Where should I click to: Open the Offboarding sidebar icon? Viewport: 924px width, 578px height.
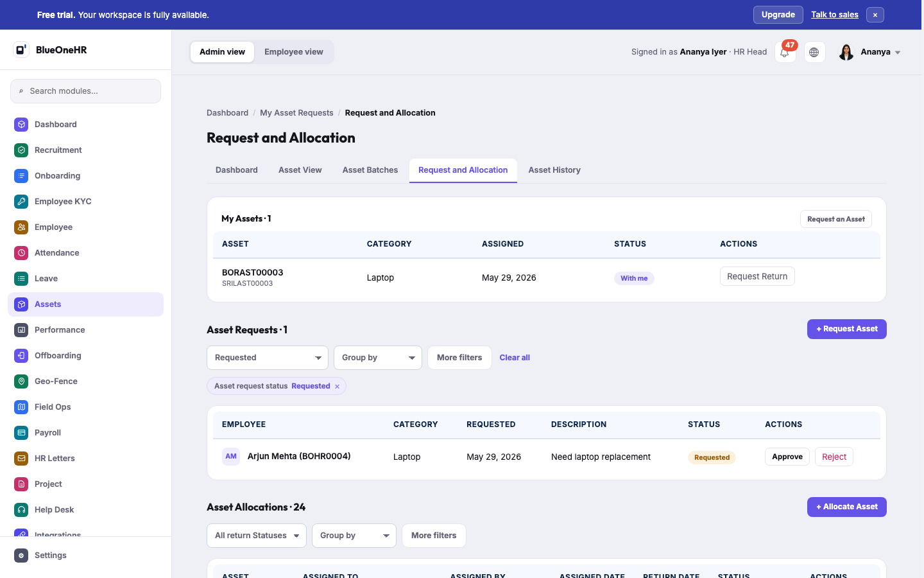tap(21, 356)
